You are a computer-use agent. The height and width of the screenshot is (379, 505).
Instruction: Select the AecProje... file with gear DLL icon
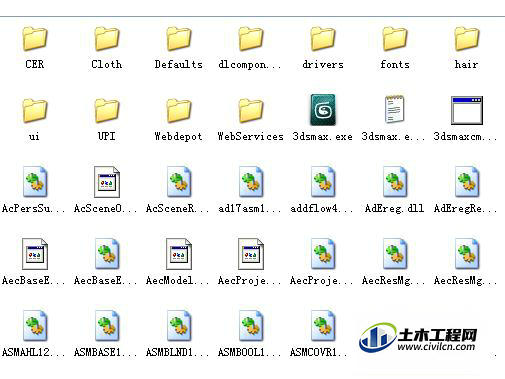pos(323,254)
